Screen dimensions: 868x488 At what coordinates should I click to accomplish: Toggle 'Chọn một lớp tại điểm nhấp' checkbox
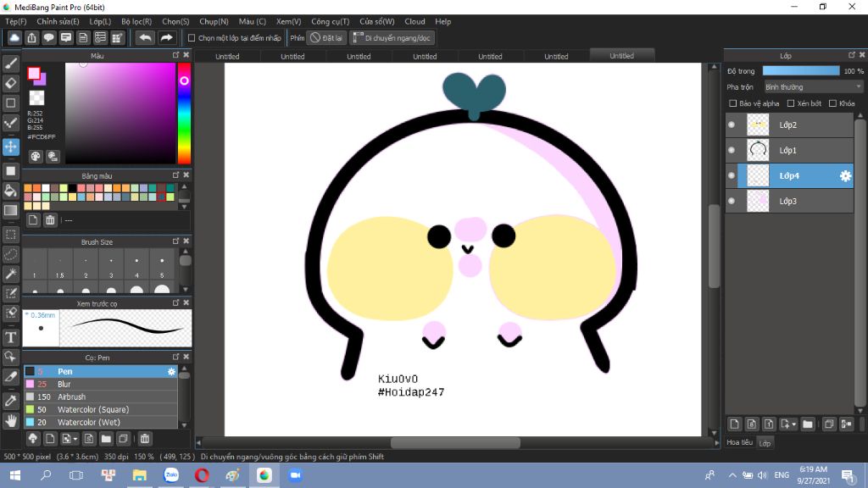click(x=192, y=38)
